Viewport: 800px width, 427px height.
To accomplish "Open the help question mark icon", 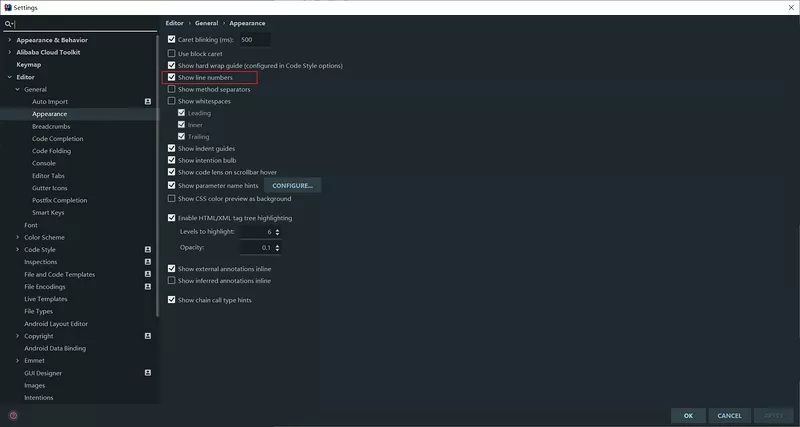I will 14,415.
